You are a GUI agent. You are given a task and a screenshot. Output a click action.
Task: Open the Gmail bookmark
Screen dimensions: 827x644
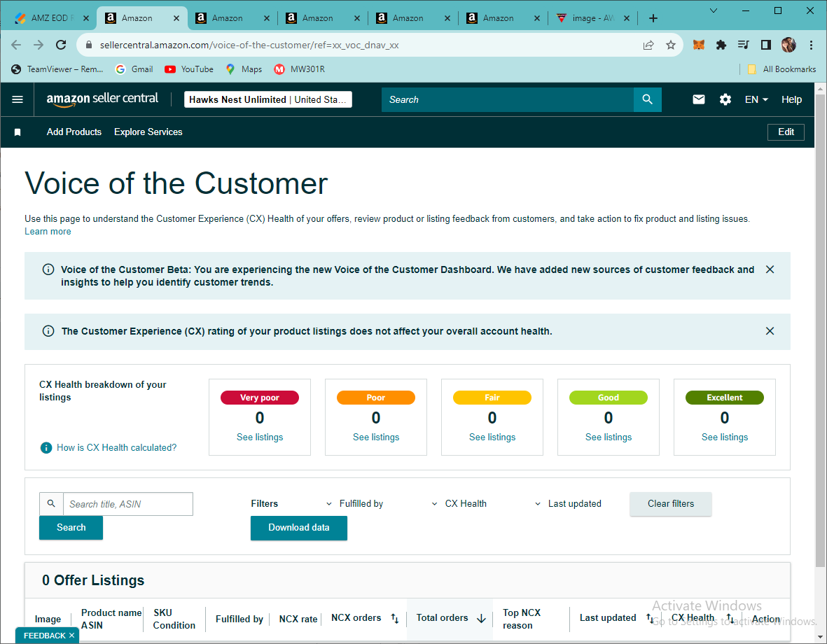pos(134,69)
